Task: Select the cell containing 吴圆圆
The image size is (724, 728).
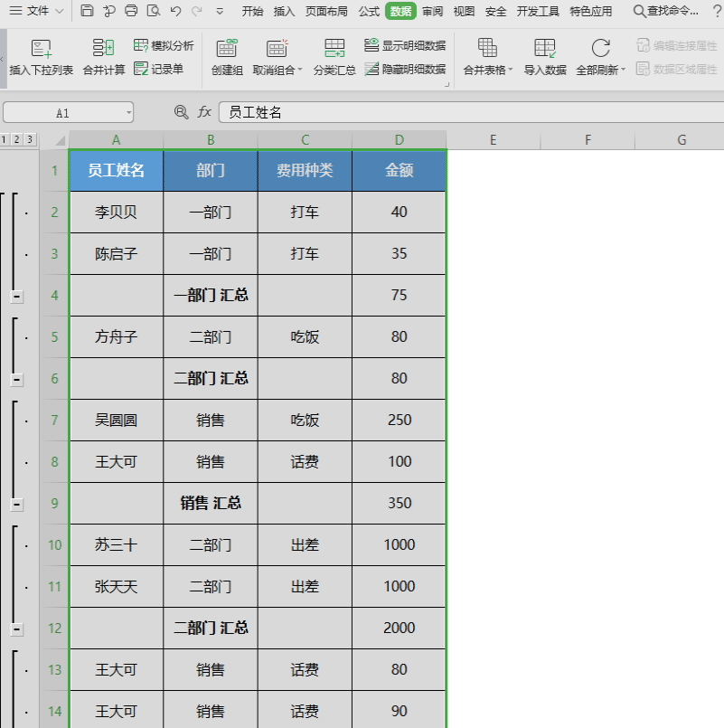Action: click(116, 420)
